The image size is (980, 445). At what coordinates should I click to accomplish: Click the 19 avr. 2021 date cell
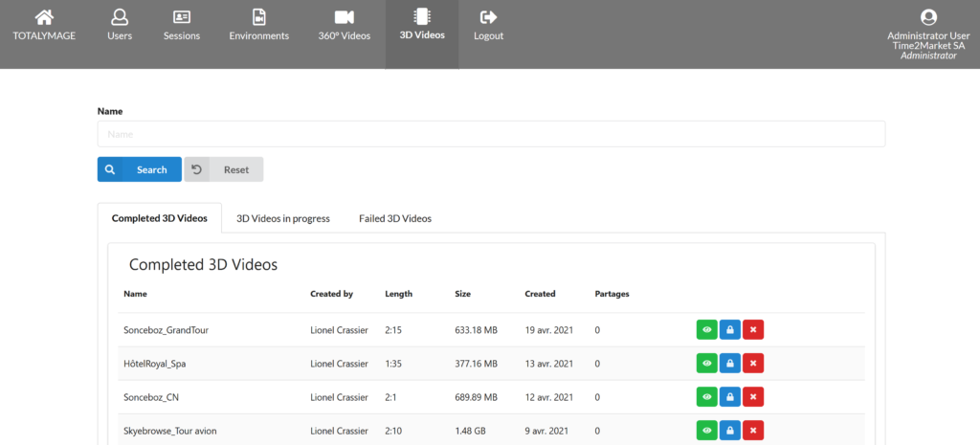548,330
